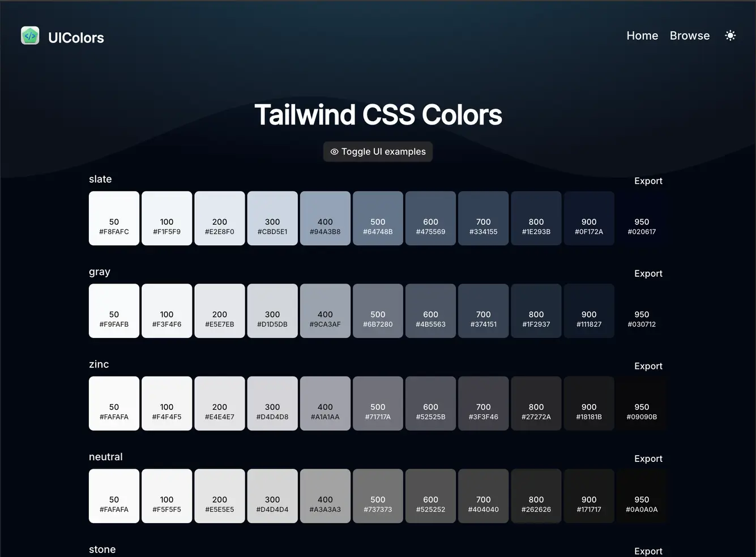Select slate 50 swatch #F8FAFC
Image resolution: width=756 pixels, height=557 pixels.
[x=114, y=218]
